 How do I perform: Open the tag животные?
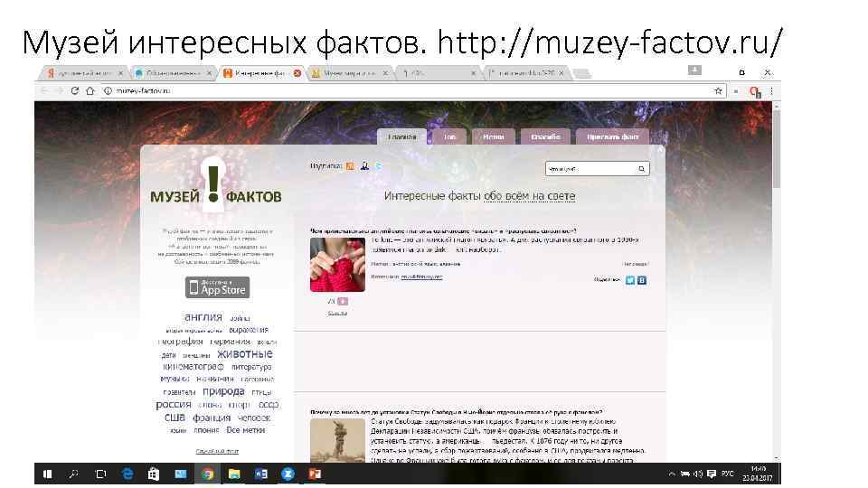point(245,354)
